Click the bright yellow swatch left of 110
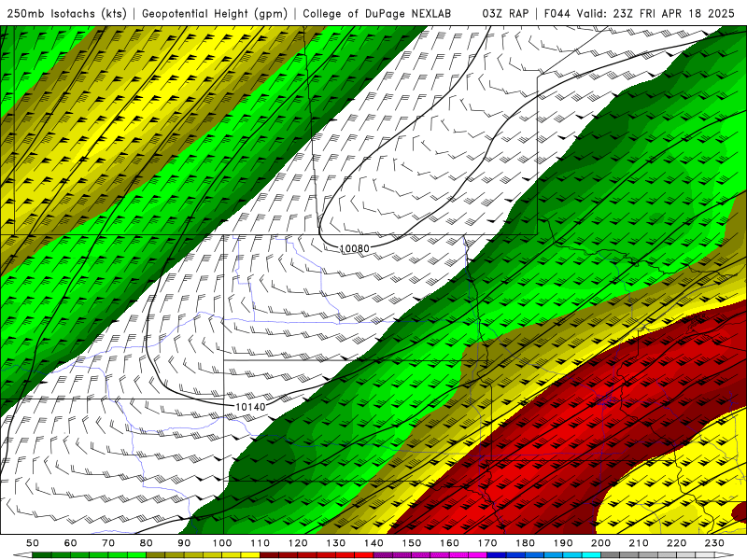Viewport: 747px width, 560px height. pyautogui.click(x=250, y=555)
